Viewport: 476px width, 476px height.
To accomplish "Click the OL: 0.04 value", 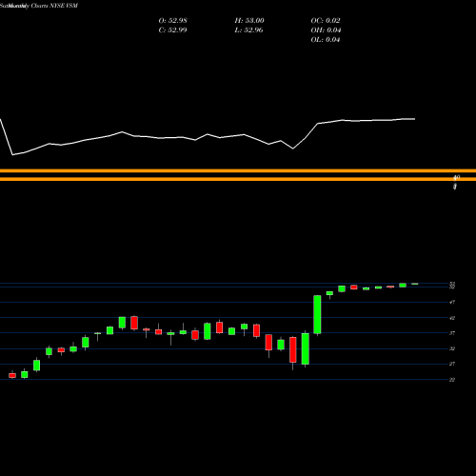I will [326, 39].
